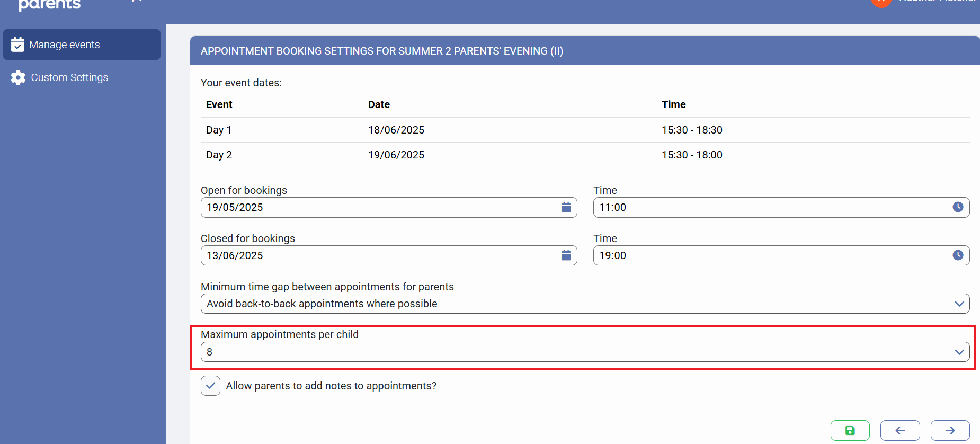Screen dimensions: 980x444
Task: Select the Day 2 event row
Action: (585, 155)
